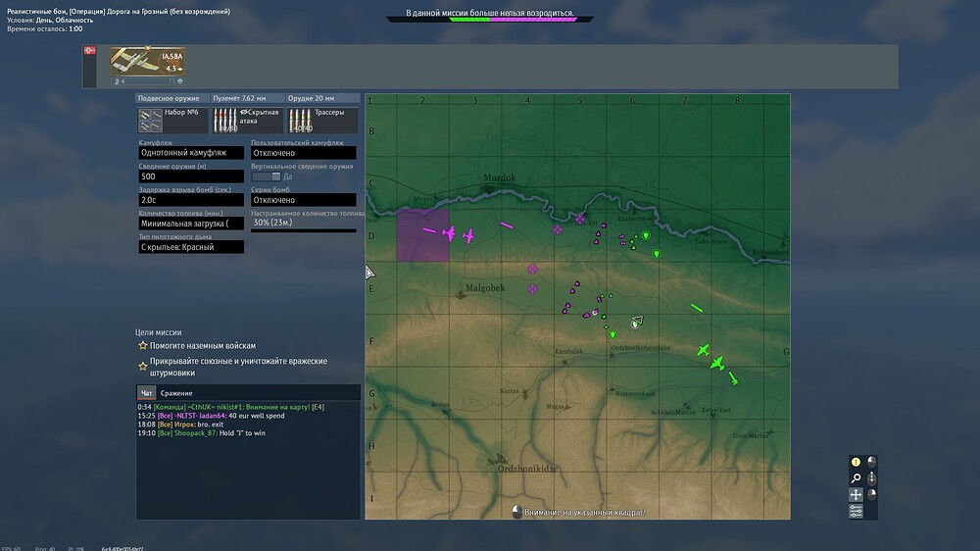This screenshot has width=980, height=551.
Task: Switch to the Сражение tab
Action: 176,393
